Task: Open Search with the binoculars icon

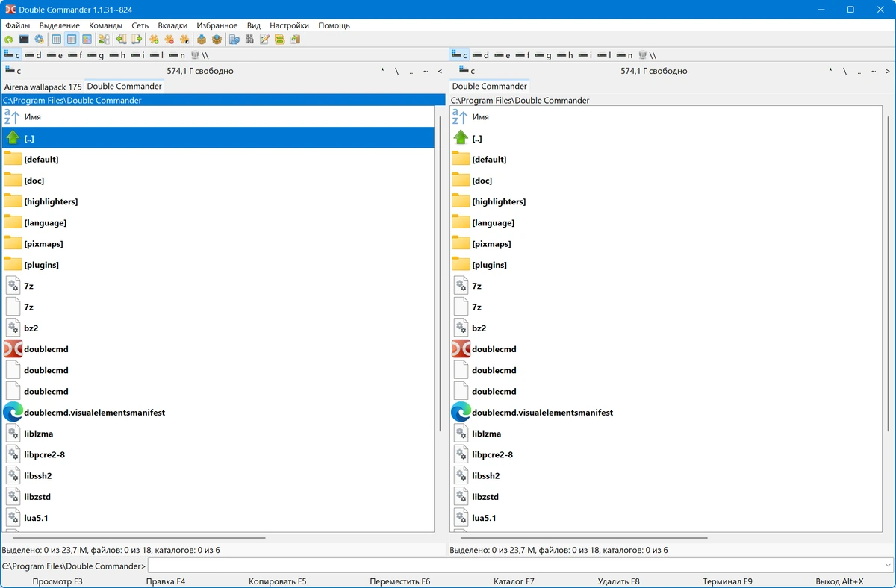Action: coord(249,40)
